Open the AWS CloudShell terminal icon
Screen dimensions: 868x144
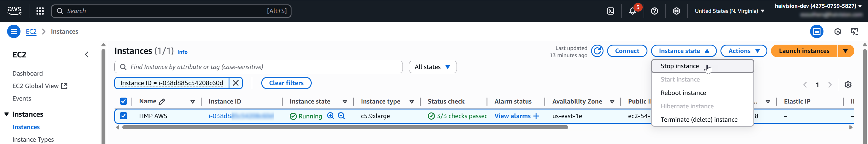[610, 11]
